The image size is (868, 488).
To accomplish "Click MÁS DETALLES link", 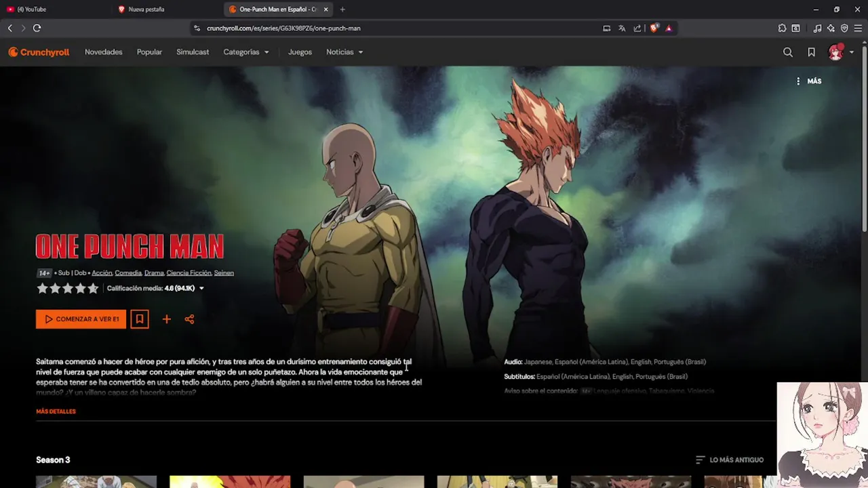I will tap(56, 411).
